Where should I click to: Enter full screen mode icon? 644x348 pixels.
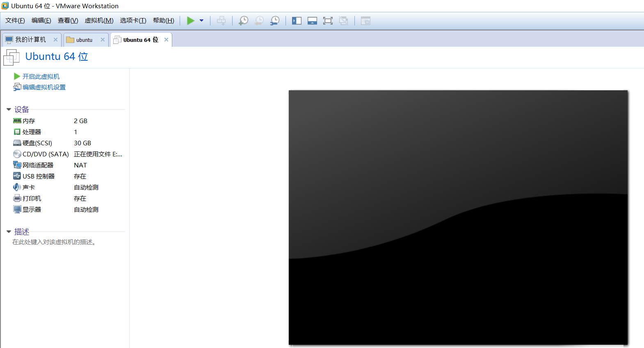pos(328,21)
